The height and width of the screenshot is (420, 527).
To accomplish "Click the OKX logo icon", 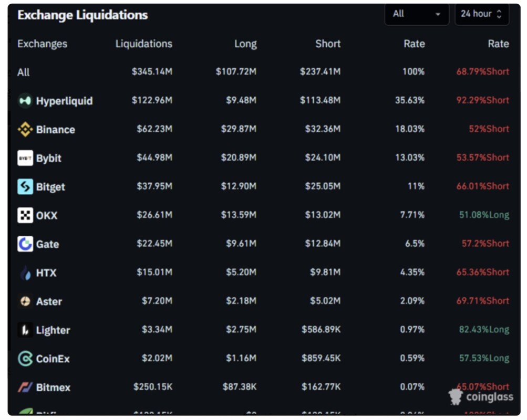I will point(25,215).
